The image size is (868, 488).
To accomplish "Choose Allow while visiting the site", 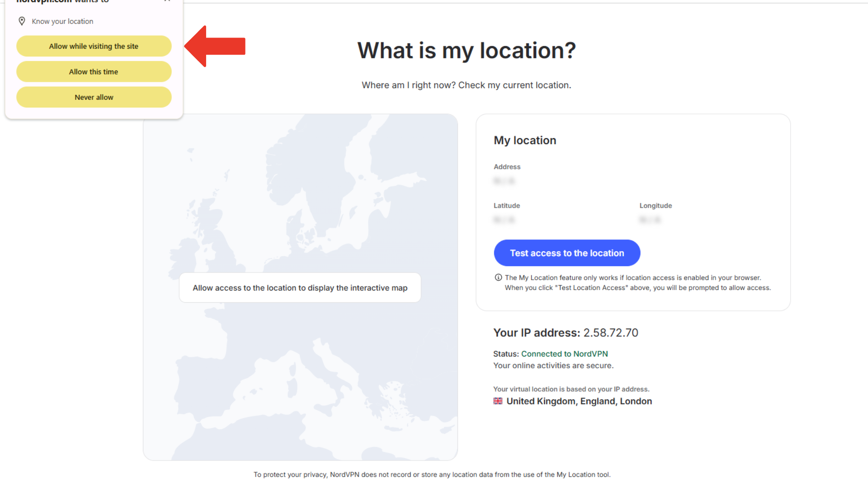I will 94,46.
